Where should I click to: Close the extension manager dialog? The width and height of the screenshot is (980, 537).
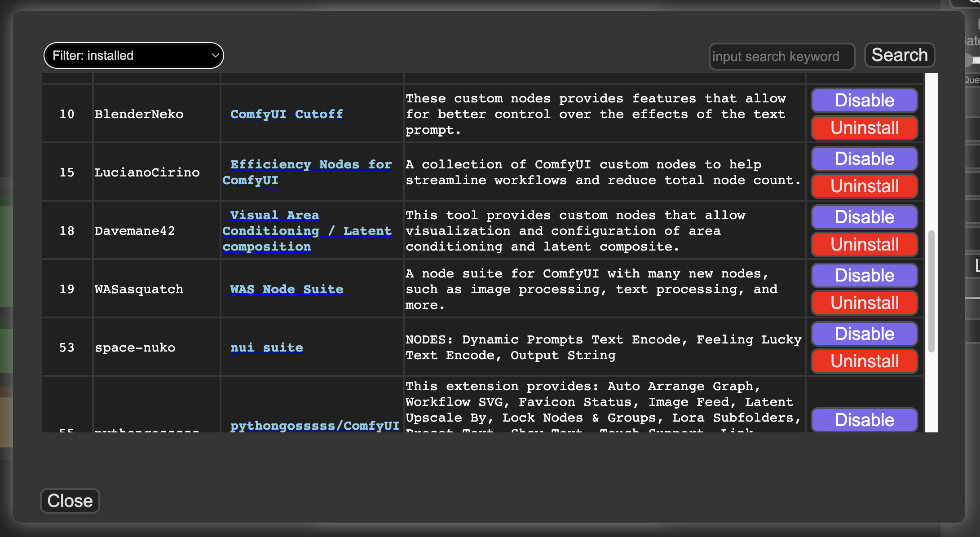[x=70, y=501]
